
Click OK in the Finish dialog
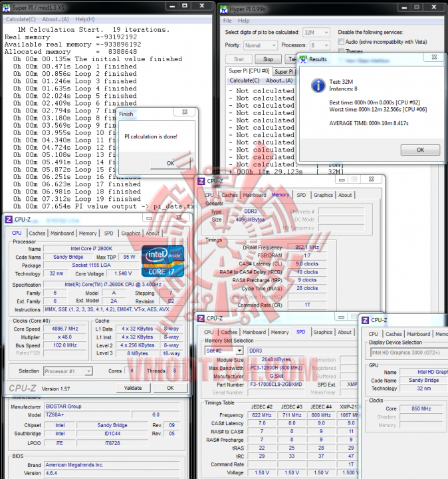click(x=170, y=163)
